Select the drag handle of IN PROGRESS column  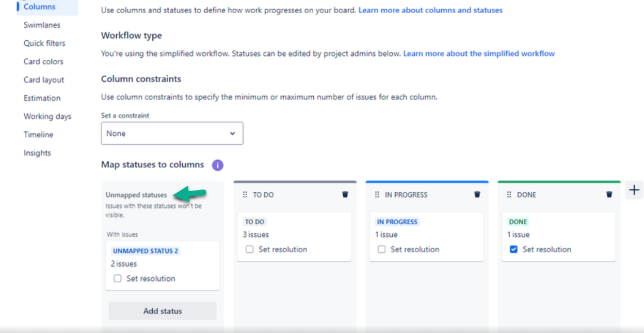pyautogui.click(x=377, y=194)
